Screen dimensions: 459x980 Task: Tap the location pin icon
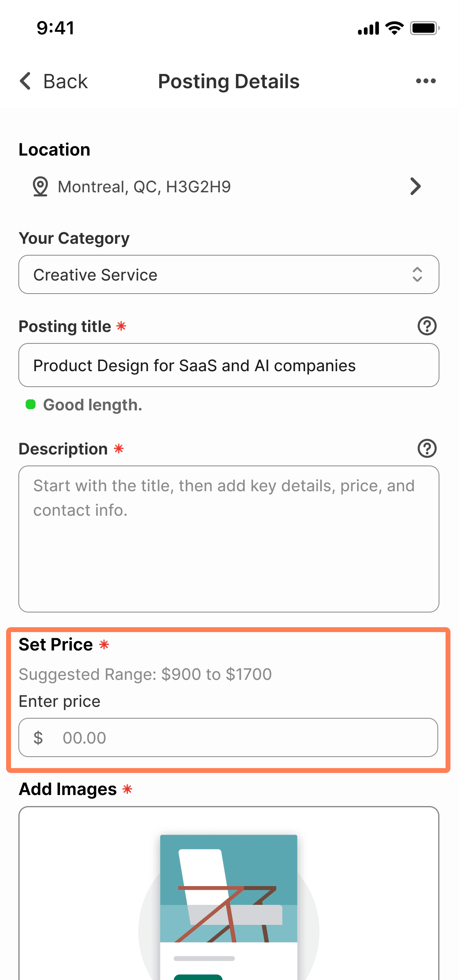[40, 187]
